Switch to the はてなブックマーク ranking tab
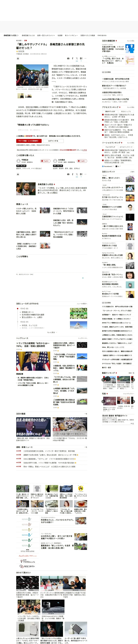 click(126, 147)
